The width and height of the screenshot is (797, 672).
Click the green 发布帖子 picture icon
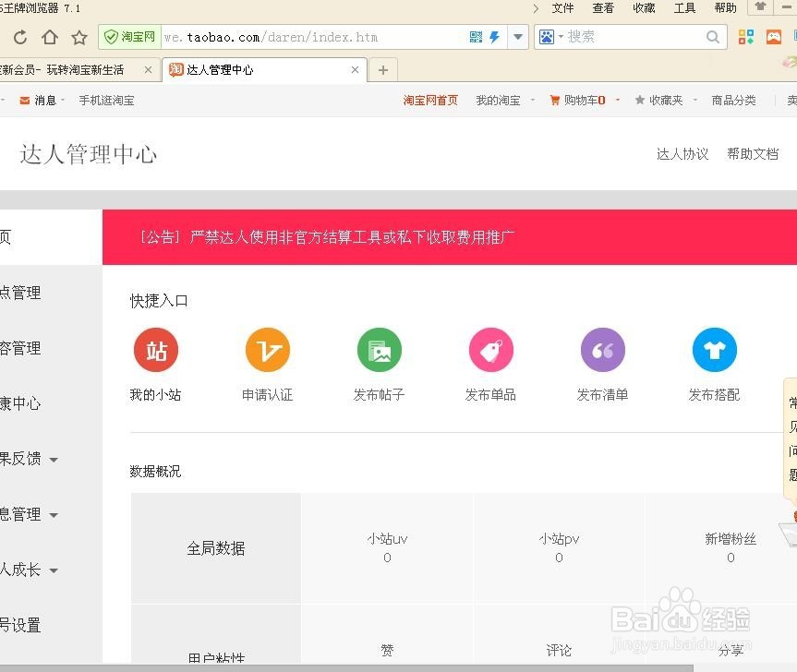[x=380, y=350]
